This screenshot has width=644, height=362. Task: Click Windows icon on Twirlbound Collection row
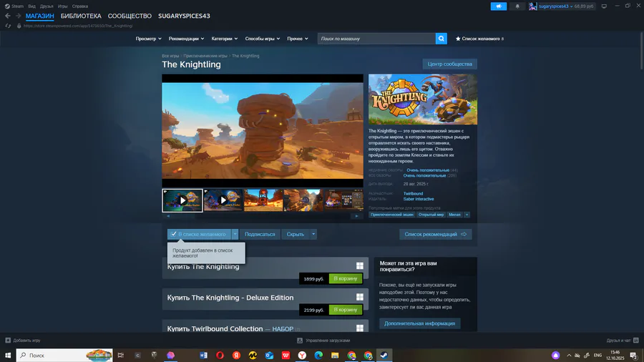[x=360, y=328]
